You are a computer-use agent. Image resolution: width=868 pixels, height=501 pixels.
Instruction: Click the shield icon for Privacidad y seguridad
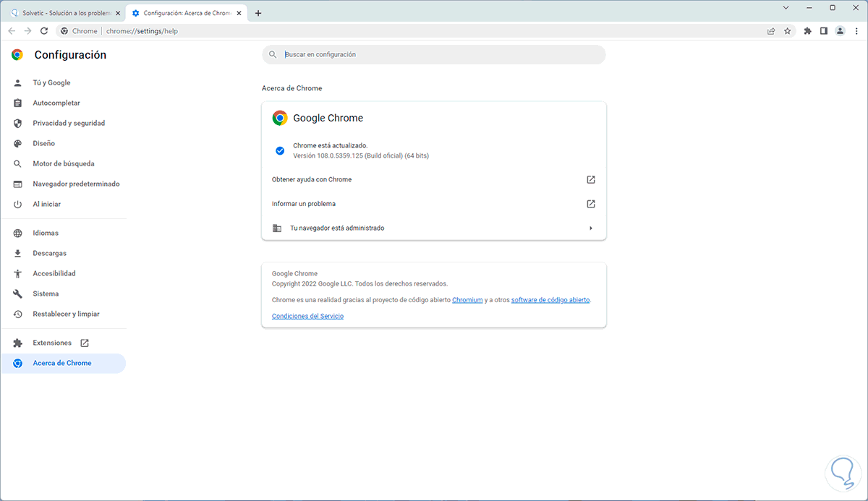pos(17,123)
